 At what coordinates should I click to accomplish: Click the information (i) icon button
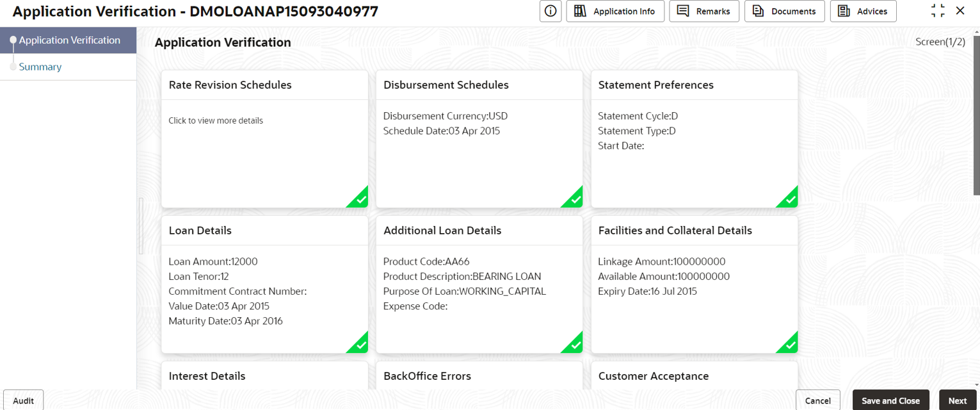point(550,11)
